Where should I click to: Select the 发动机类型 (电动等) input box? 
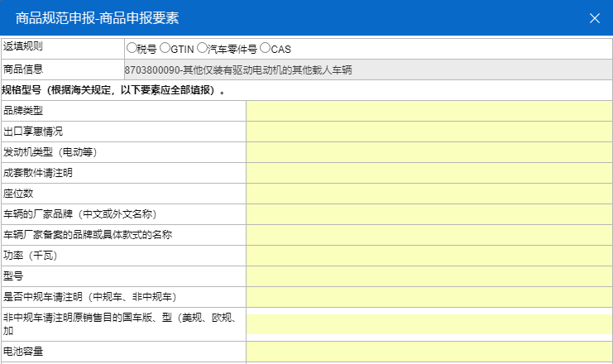pos(429,152)
